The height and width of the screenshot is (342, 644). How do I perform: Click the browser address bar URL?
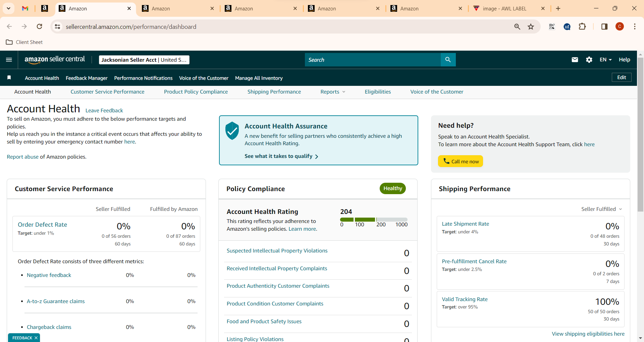(x=131, y=26)
